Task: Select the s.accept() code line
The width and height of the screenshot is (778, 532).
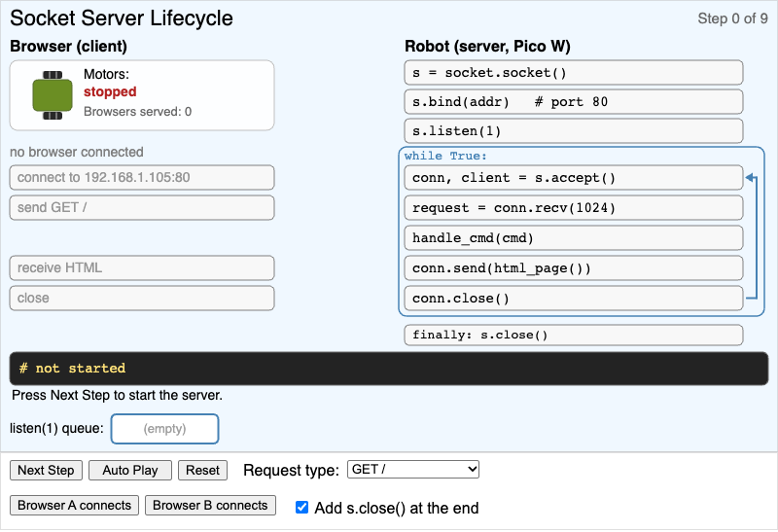Action: coord(574,178)
